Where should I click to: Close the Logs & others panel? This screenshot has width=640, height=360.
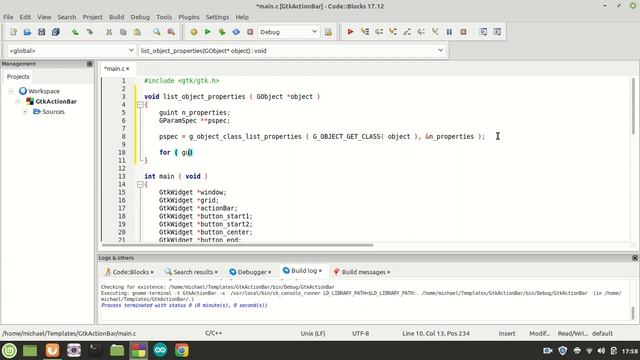click(x=635, y=258)
